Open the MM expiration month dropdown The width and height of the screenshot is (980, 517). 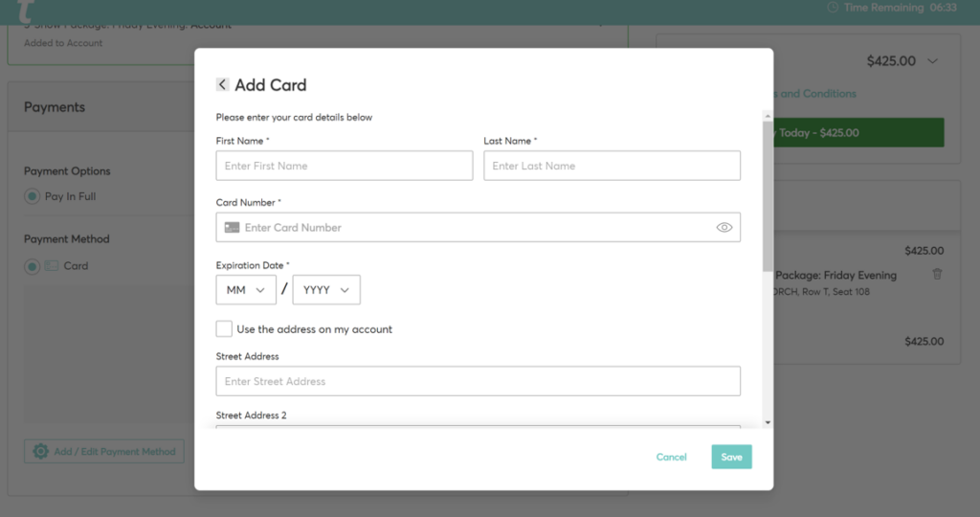click(x=246, y=290)
